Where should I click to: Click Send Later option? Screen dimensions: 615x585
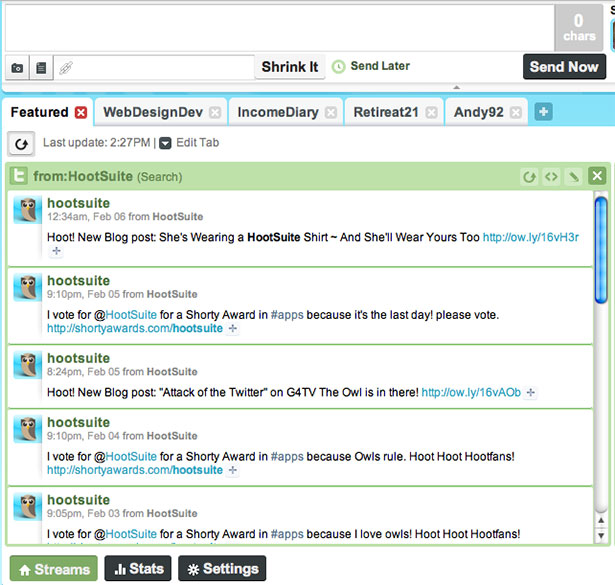coord(380,66)
